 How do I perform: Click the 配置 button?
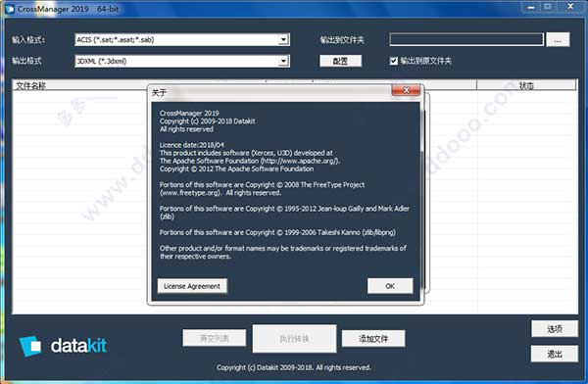(x=340, y=61)
